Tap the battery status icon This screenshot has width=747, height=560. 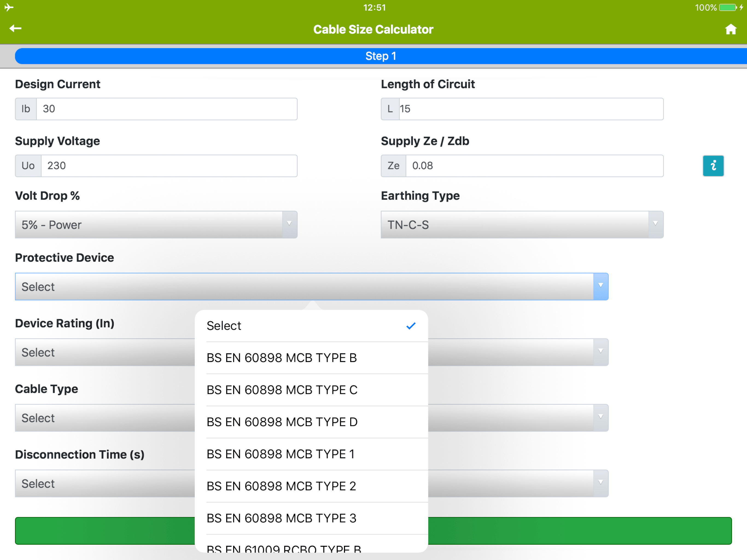[728, 7]
